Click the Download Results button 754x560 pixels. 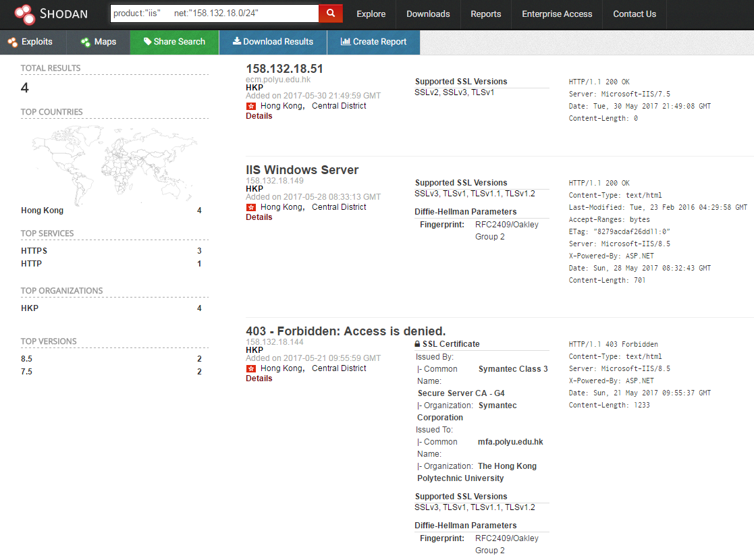(273, 42)
